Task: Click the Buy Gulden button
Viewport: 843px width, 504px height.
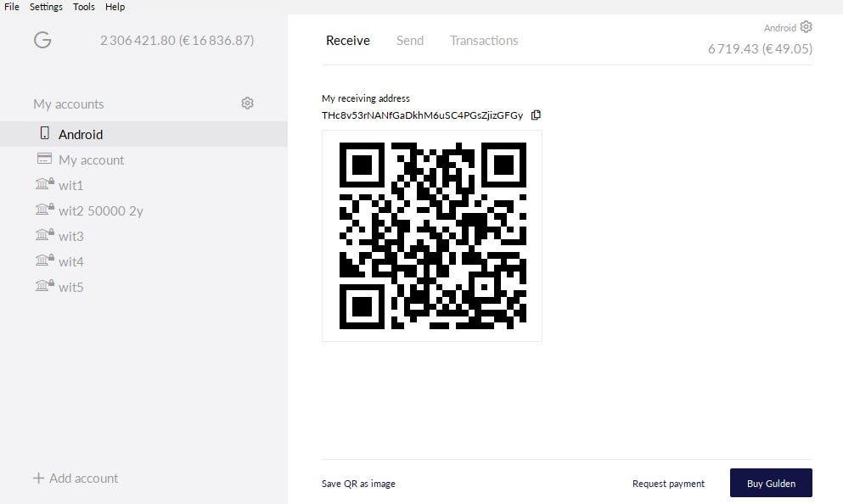Action: click(x=771, y=483)
